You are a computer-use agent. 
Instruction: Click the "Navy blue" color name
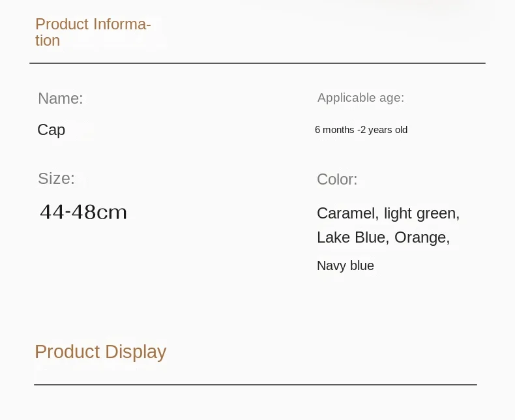click(x=346, y=265)
